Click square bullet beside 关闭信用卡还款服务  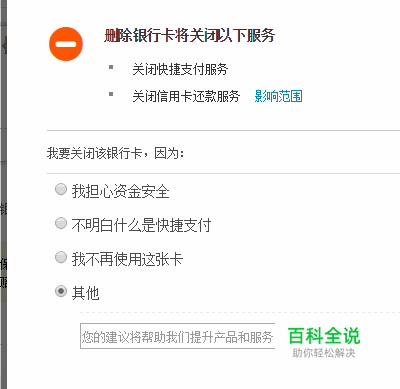[111, 94]
